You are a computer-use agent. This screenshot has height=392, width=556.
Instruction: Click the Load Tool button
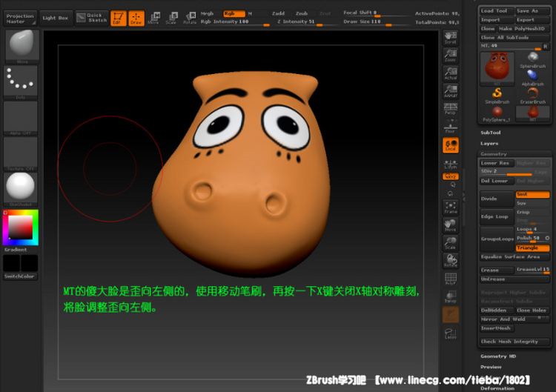(x=496, y=11)
